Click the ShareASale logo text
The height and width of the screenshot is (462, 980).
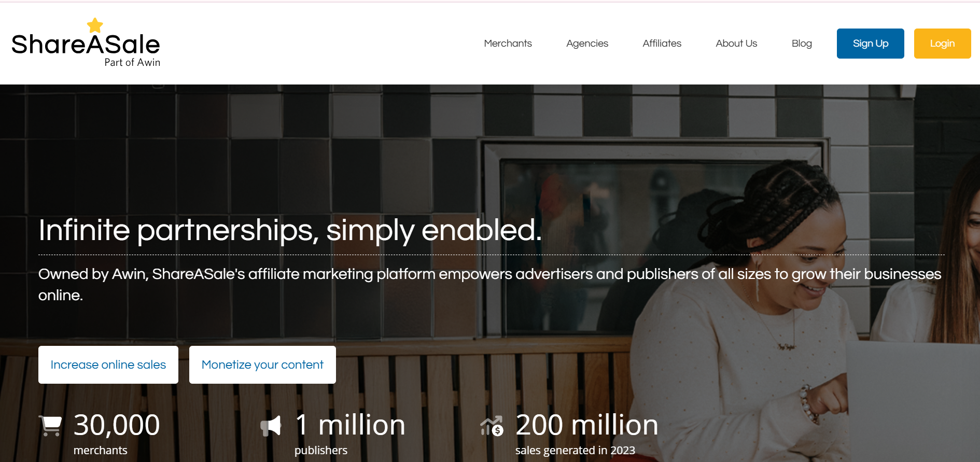(x=86, y=45)
